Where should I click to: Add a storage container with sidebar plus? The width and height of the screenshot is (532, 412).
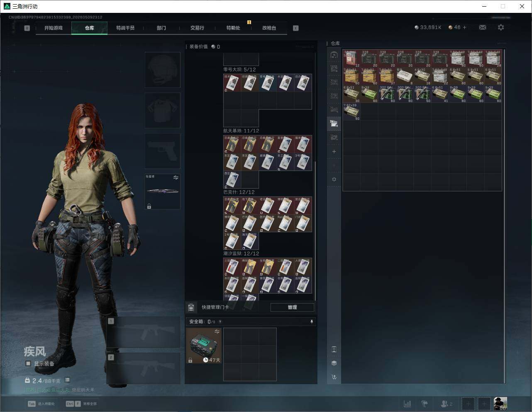(334, 152)
